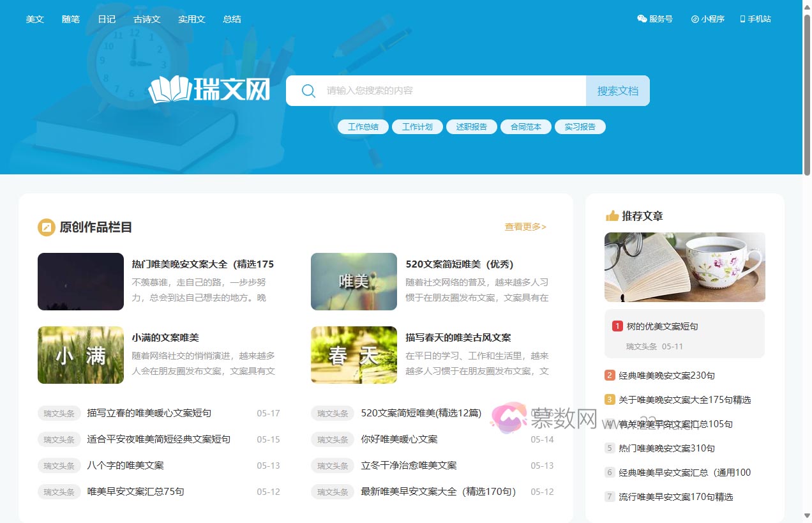Screen dimensions: 812x523
Task: Click the 述职报告 quick search tag
Action: tap(471, 126)
